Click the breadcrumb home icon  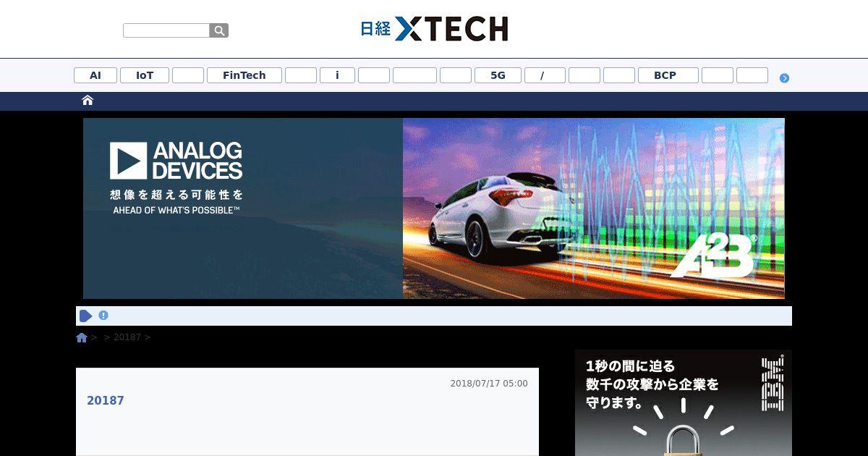[82, 337]
